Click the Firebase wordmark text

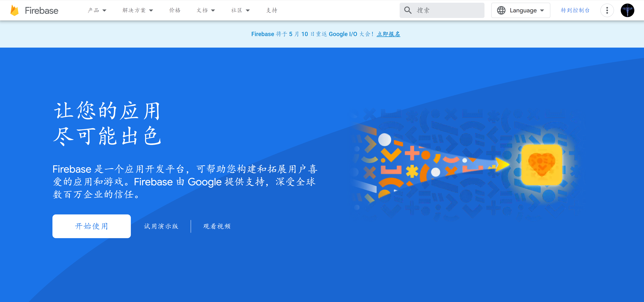pyautogui.click(x=42, y=11)
